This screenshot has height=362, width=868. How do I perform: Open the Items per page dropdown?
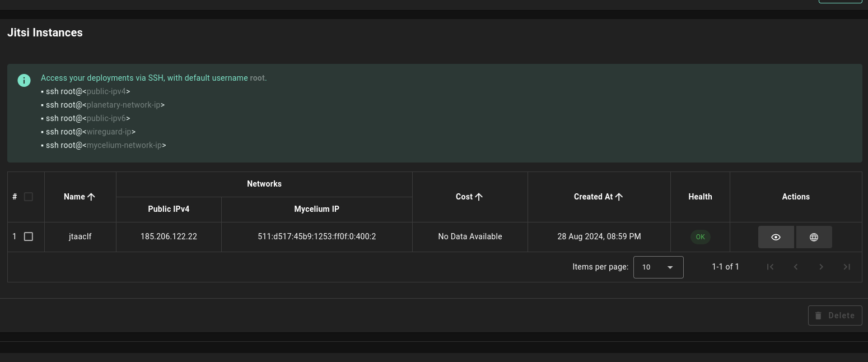[658, 267]
